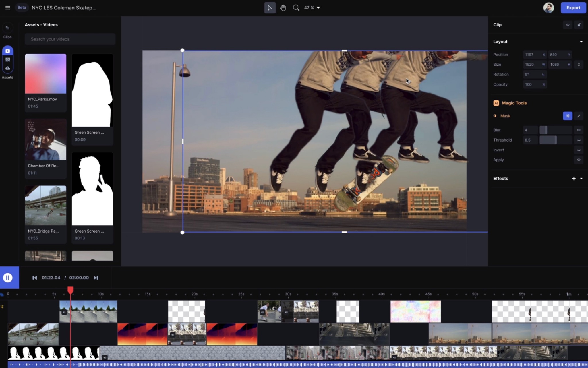Expand the Effects section arrow
588x368 pixels.
pyautogui.click(x=581, y=179)
